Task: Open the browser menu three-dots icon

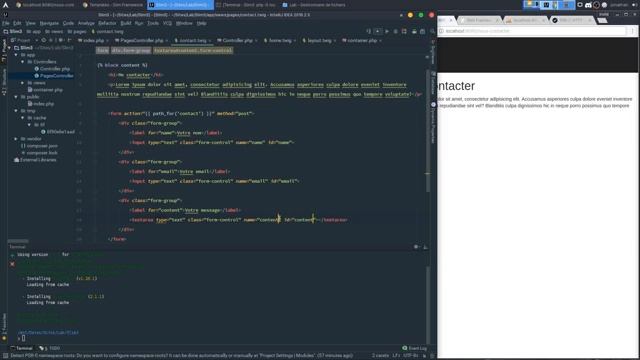Action: [632, 31]
